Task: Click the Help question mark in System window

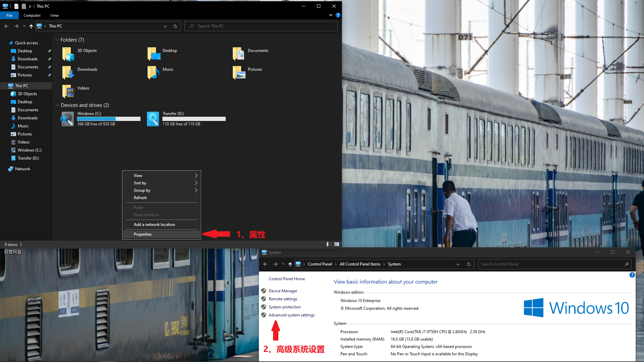Action: (632, 275)
